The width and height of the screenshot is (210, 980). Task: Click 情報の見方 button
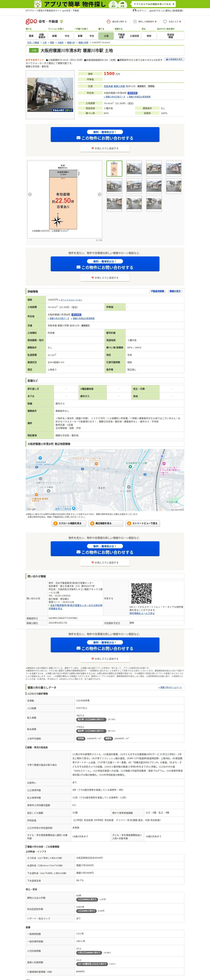[x=175, y=291]
